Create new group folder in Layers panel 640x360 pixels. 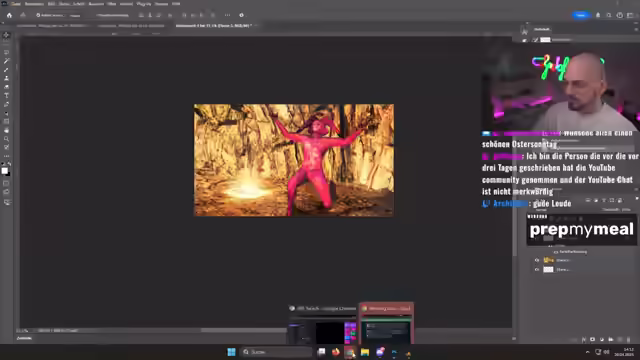[x=611, y=339]
